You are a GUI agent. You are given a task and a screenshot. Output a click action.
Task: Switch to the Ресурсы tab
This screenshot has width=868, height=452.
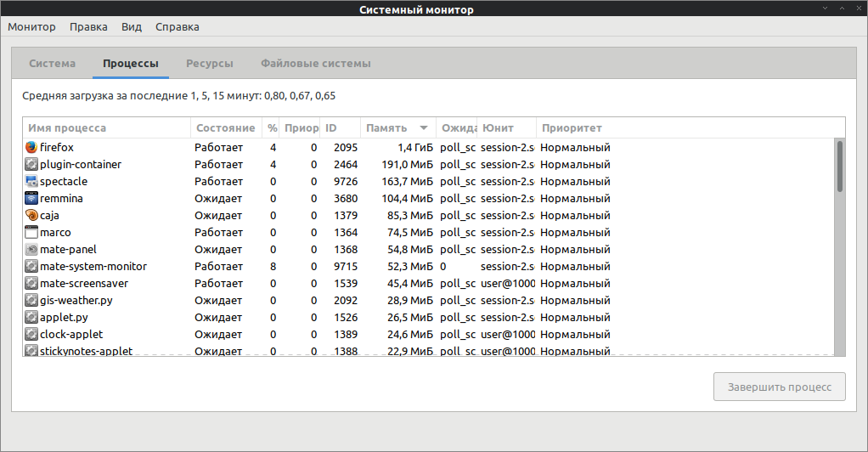tap(210, 63)
